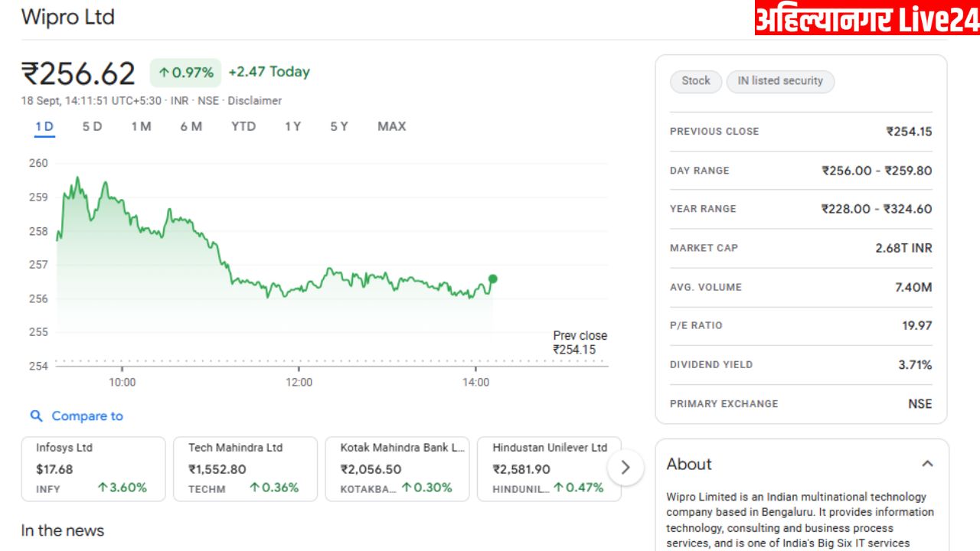Click the active 1 D tab
Screen dimensions: 980x551
pos(44,126)
